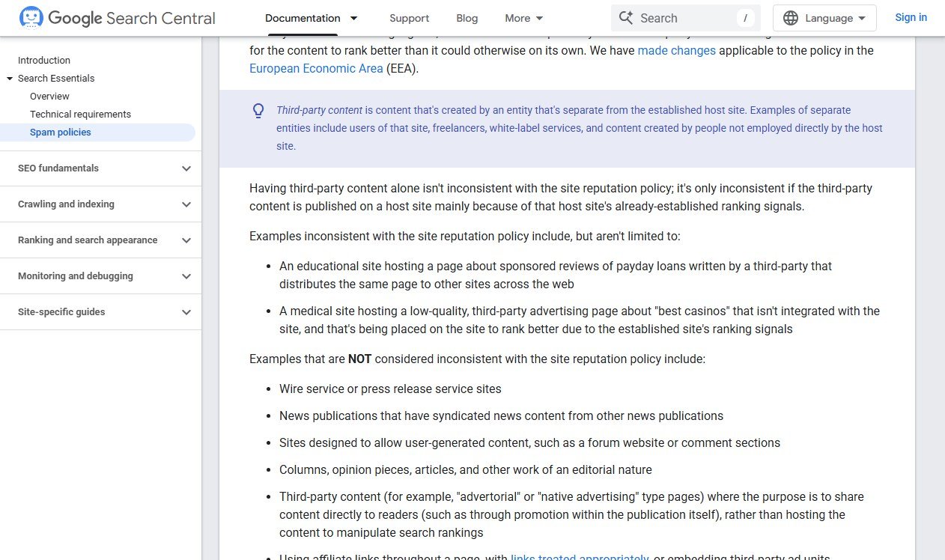
Task: Expand the Crawling and indexing section
Action: click(x=186, y=204)
